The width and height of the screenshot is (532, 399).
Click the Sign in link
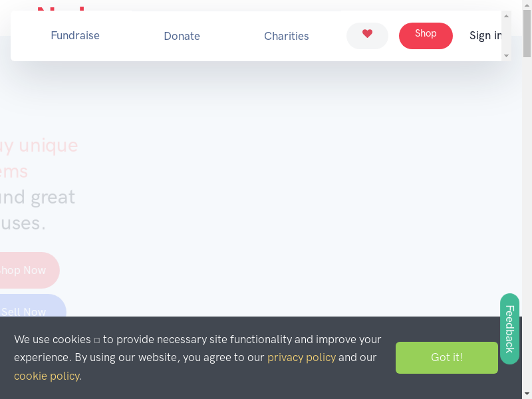(x=485, y=36)
